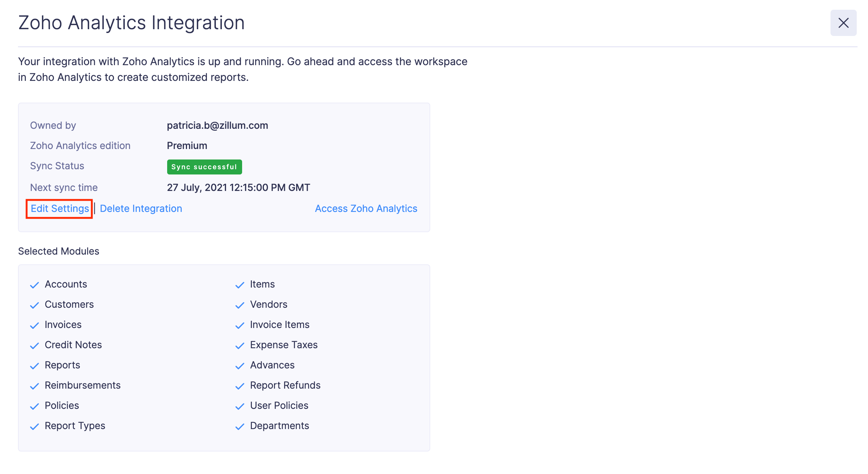The image size is (868, 474).
Task: Click the Sync successful status badge
Action: (x=204, y=167)
